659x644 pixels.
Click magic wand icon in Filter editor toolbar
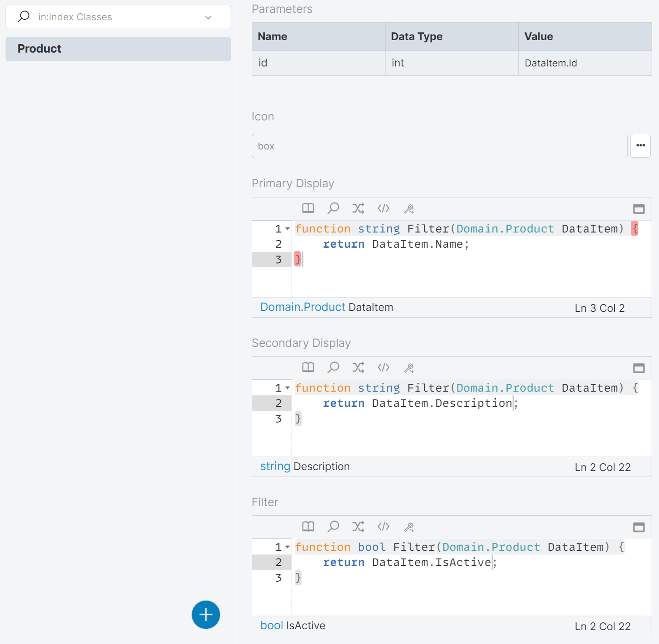tap(409, 527)
